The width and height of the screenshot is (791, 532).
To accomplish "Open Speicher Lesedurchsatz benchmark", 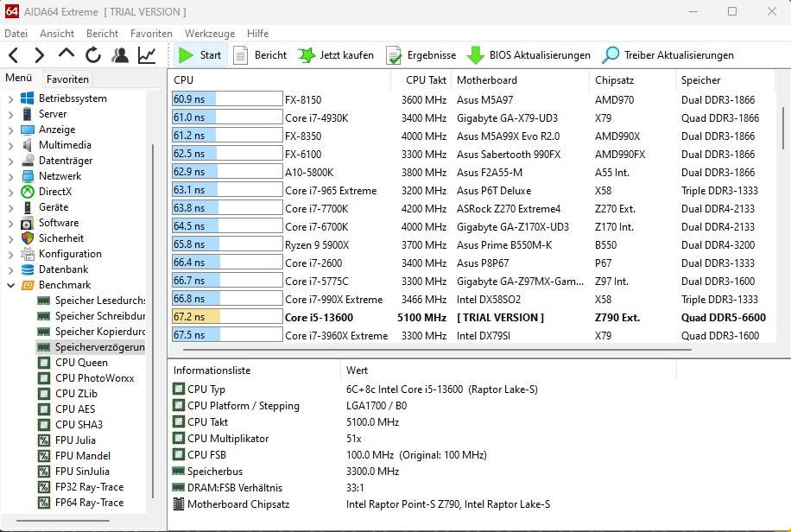I will 92,301.
